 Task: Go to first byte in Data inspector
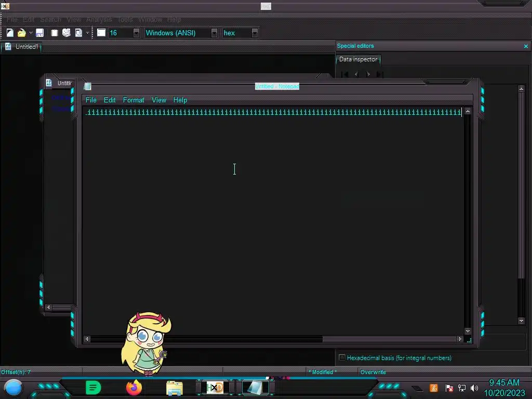click(x=345, y=74)
